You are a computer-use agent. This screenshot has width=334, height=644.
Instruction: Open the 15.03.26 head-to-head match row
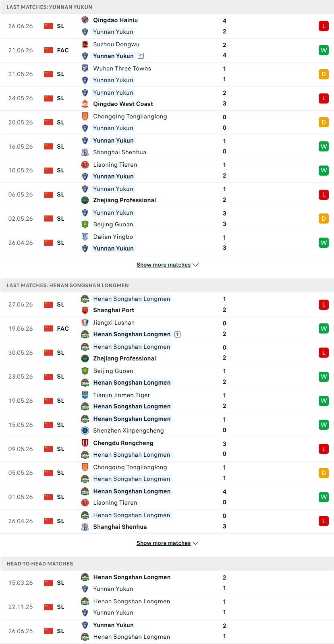[167, 583]
